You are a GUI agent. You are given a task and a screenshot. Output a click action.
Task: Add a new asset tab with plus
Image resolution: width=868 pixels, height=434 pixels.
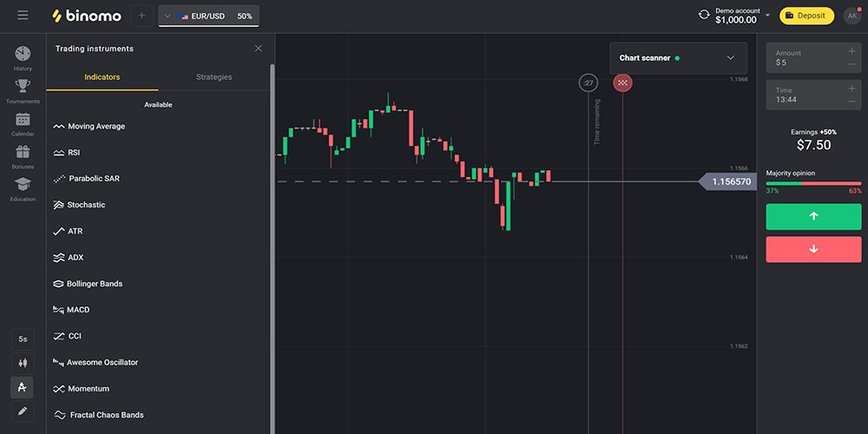pos(141,16)
